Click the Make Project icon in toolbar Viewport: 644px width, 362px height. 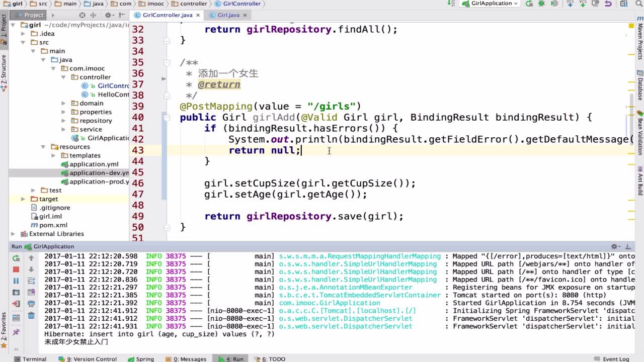pyautogui.click(x=450, y=4)
